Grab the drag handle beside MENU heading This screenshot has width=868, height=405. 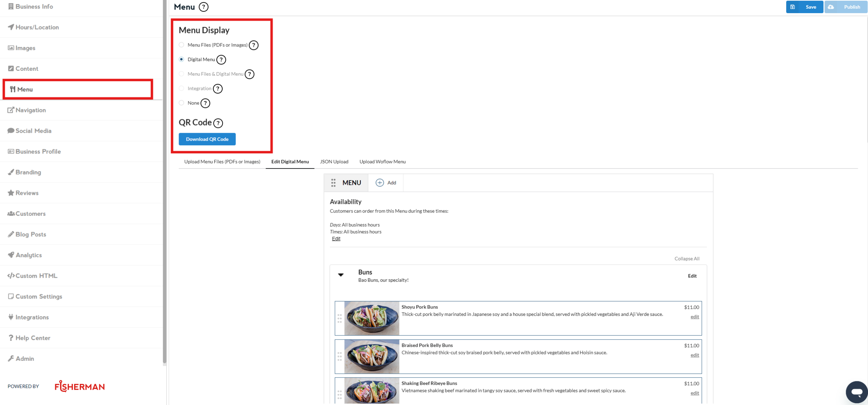[x=333, y=183]
